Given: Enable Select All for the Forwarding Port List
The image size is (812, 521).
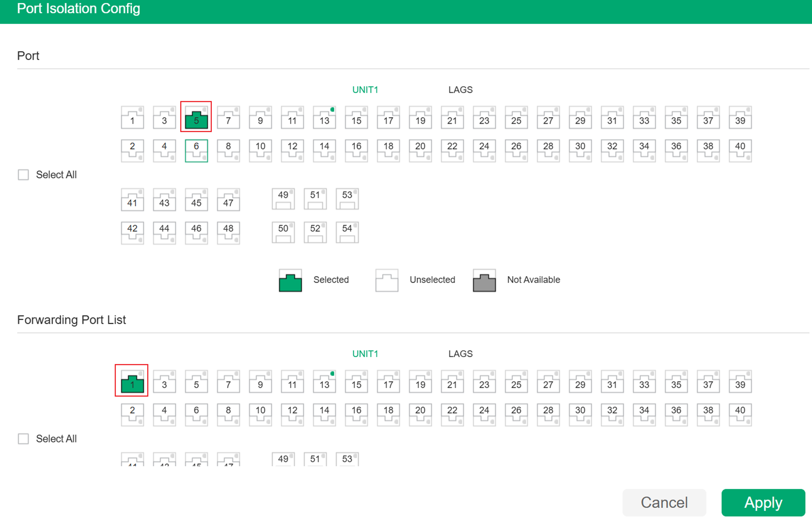Looking at the screenshot, I should (x=23, y=439).
